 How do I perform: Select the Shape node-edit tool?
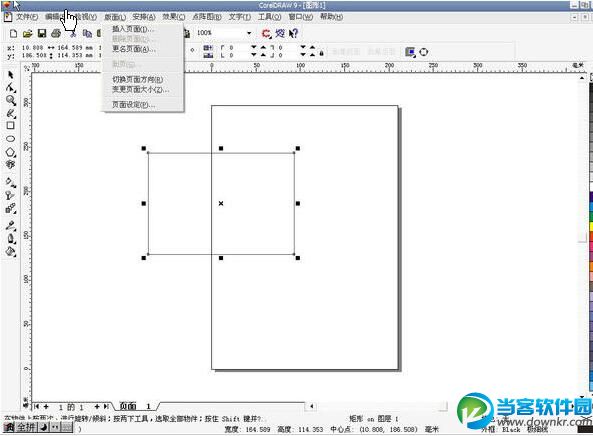click(11, 87)
